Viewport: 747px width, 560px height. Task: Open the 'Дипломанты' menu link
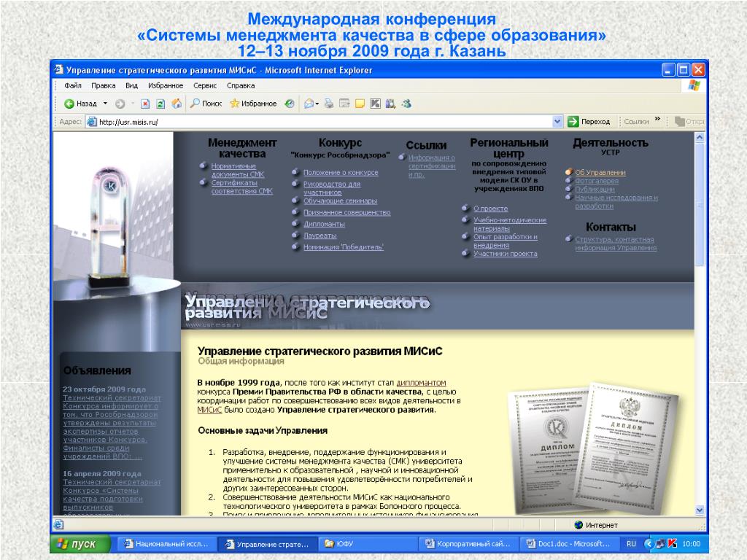325,224
